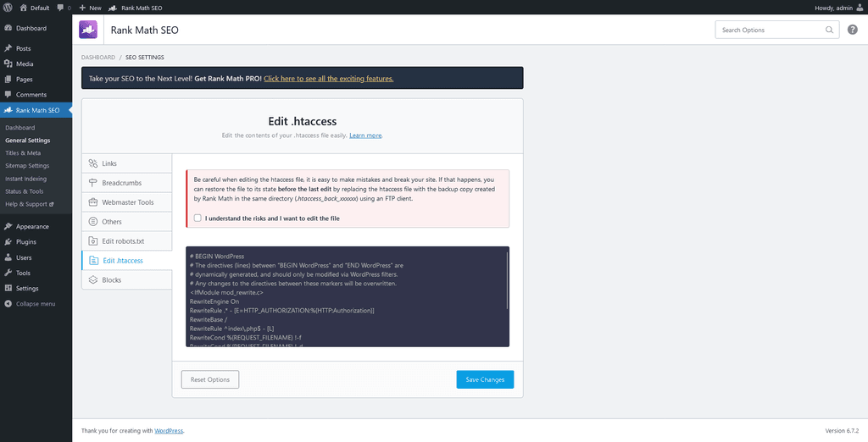Switch to the Blocks tab
868x442 pixels.
(x=127, y=280)
